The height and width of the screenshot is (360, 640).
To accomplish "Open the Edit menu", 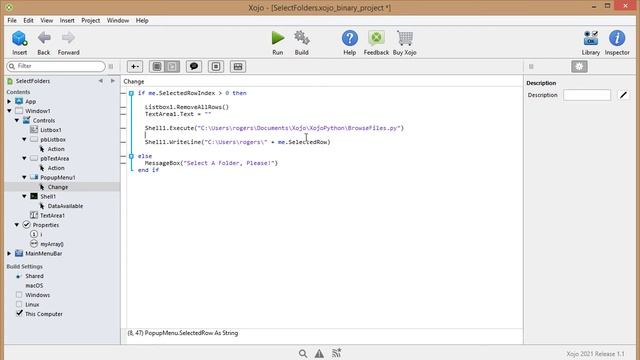I will [x=28, y=20].
